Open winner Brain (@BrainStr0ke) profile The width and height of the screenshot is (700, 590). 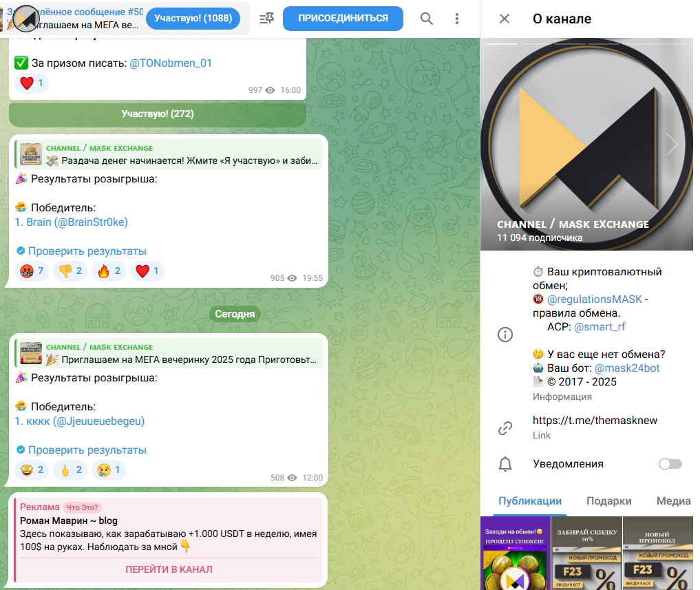point(72,222)
